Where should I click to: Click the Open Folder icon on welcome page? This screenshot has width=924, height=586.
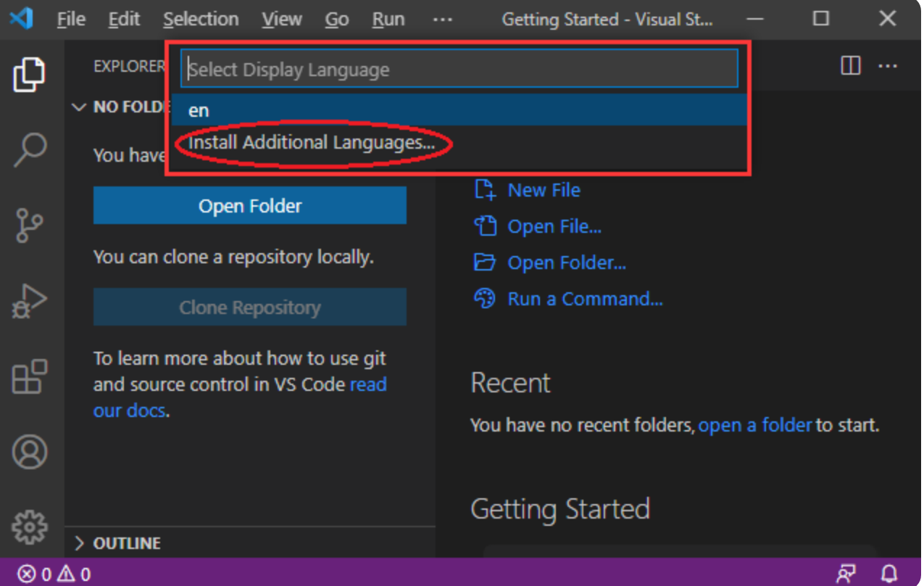(x=485, y=263)
